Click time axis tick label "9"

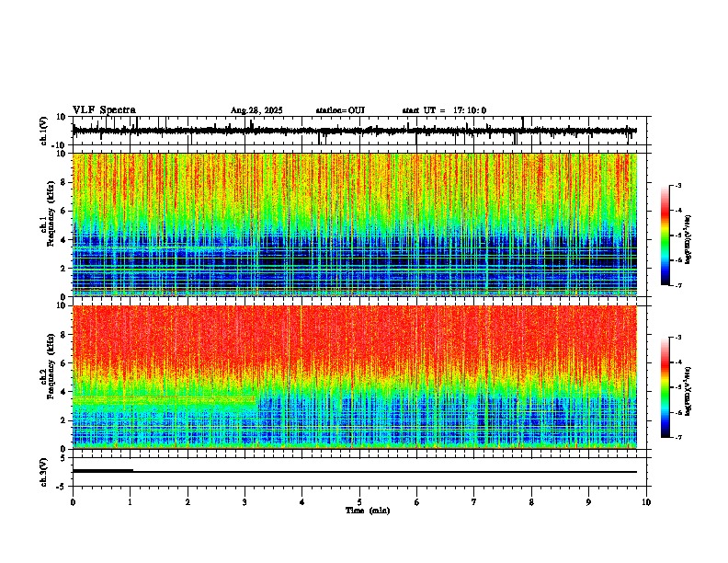click(x=588, y=502)
